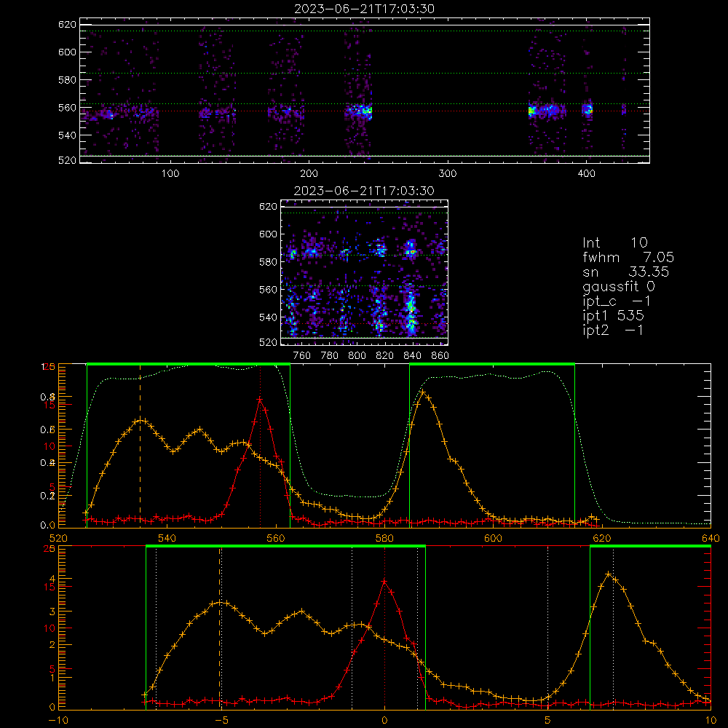Click the x-axis label 580 of upper profile
The image size is (728, 728).
click(384, 538)
